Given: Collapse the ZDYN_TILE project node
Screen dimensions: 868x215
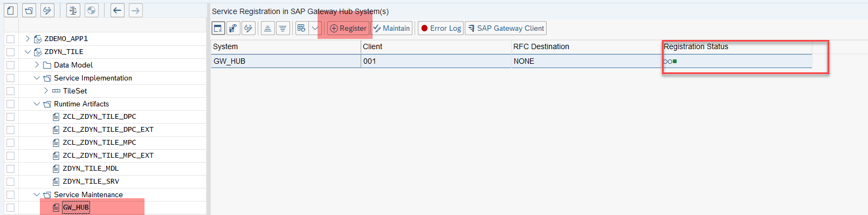Looking at the screenshot, I should (x=27, y=52).
